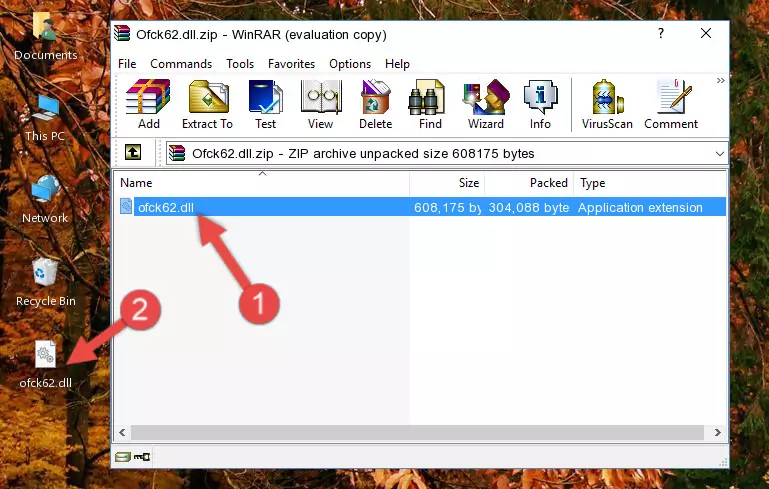Click the key password icon in status bar
Screen dimensions: 769x489
[x=142, y=457]
